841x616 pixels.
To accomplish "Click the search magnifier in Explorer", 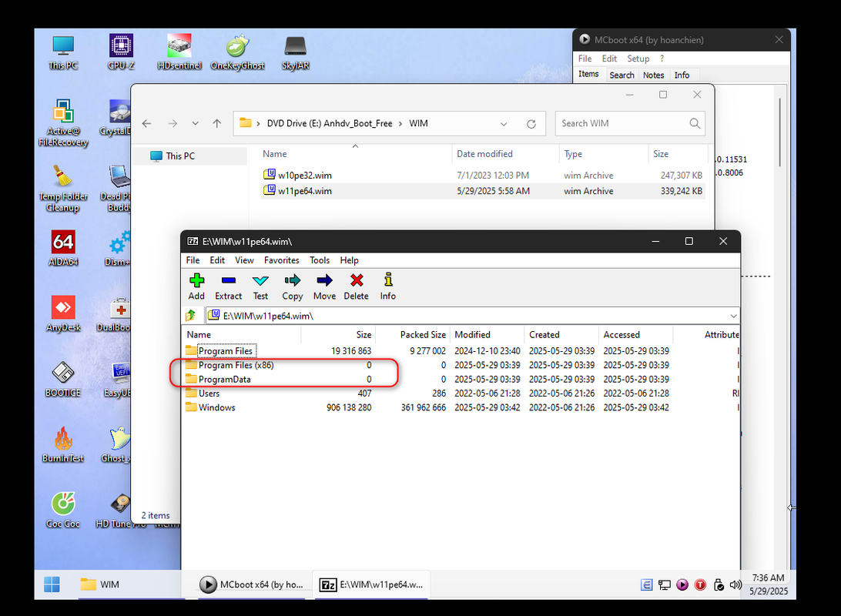I will click(x=695, y=123).
